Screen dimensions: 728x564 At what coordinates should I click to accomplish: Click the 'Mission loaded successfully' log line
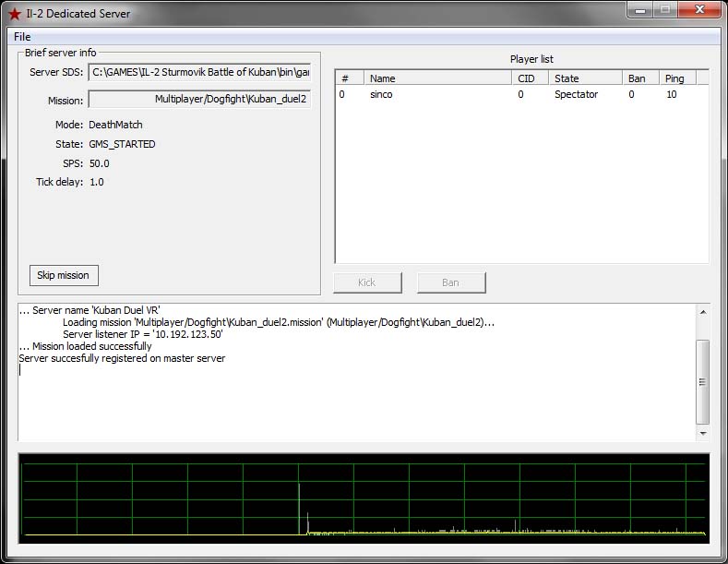click(86, 346)
